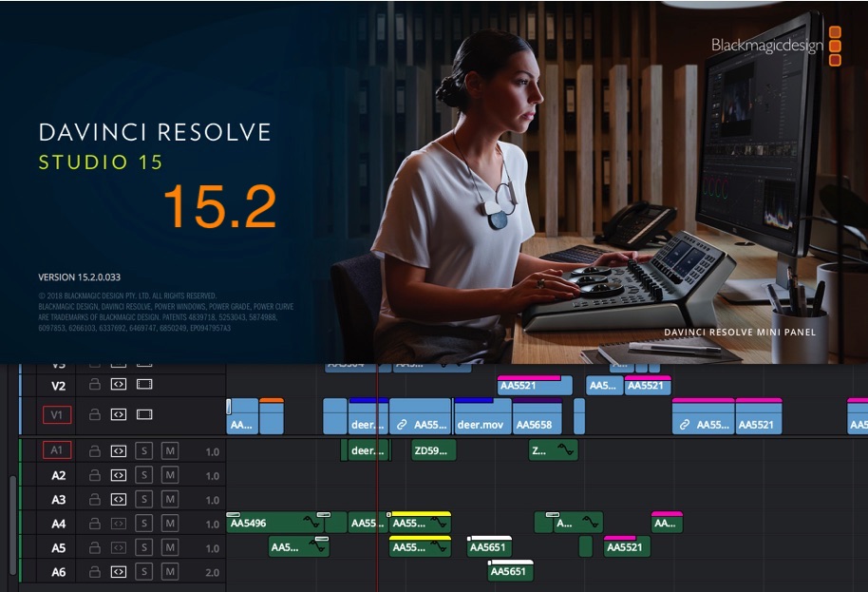Image resolution: width=868 pixels, height=592 pixels.
Task: Click the A2 track label
Action: [58, 476]
